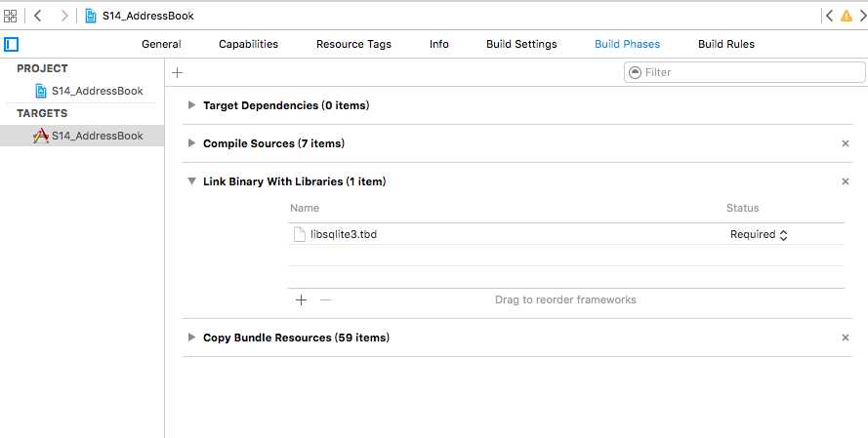Delete the Link Binary With Libraries phase

845,181
